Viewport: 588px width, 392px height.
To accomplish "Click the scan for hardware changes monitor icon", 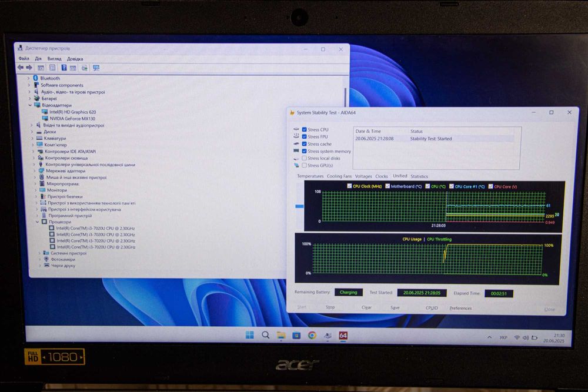I will coord(96,68).
